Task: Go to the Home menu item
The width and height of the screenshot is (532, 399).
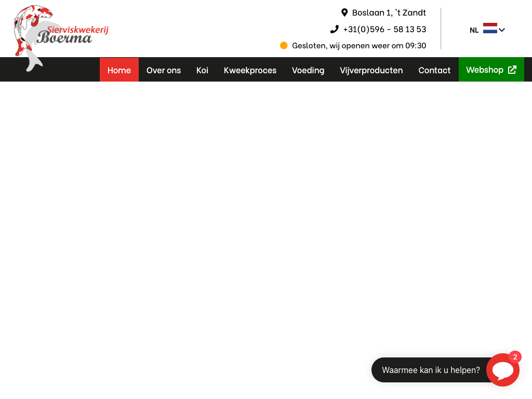Action: [x=119, y=70]
